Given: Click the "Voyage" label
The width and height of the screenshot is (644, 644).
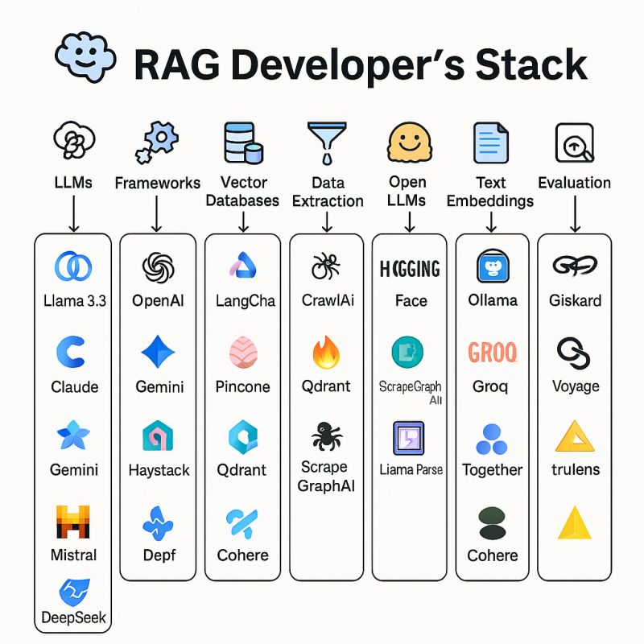Looking at the screenshot, I should [x=576, y=386].
